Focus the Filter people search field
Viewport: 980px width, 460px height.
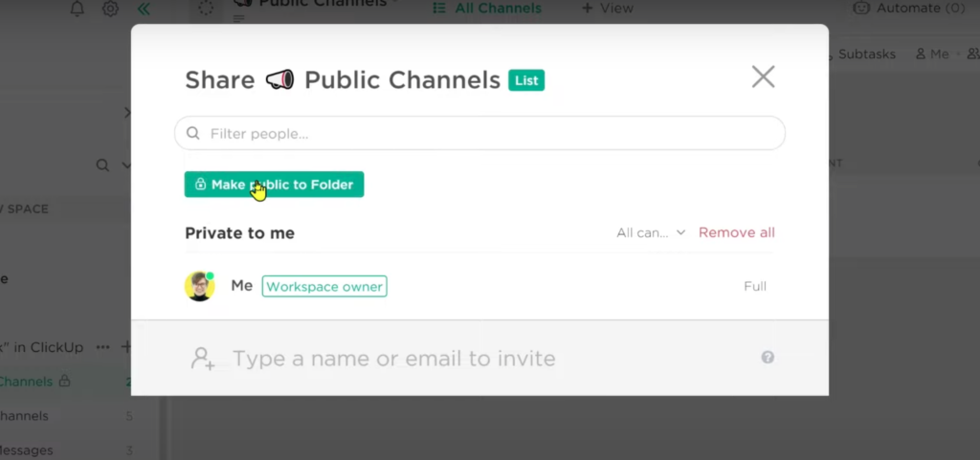point(479,134)
